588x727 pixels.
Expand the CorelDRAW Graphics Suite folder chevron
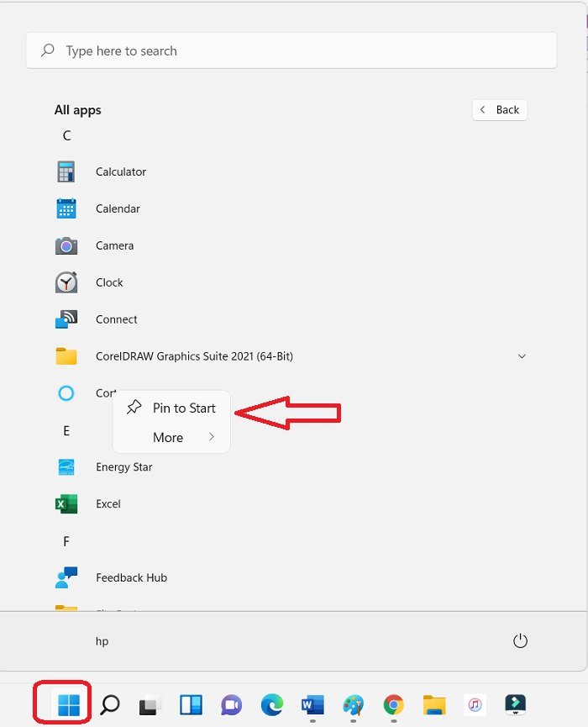pyautogui.click(x=522, y=356)
